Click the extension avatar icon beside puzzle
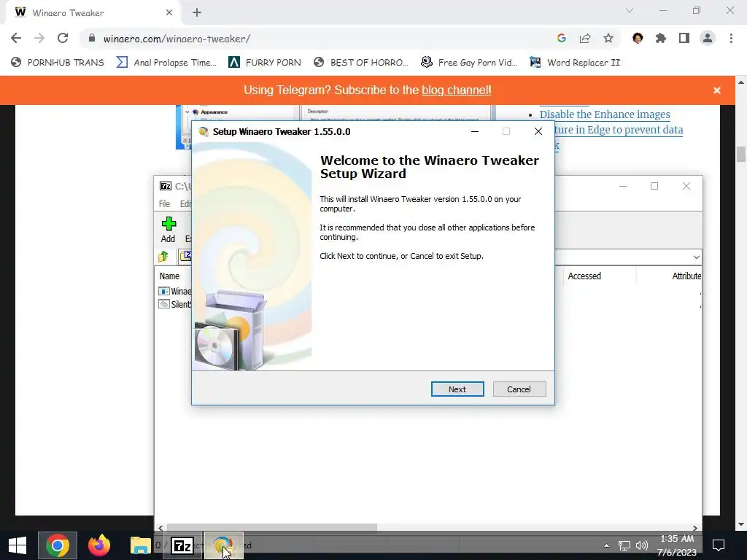The height and width of the screenshot is (560, 747). click(638, 39)
